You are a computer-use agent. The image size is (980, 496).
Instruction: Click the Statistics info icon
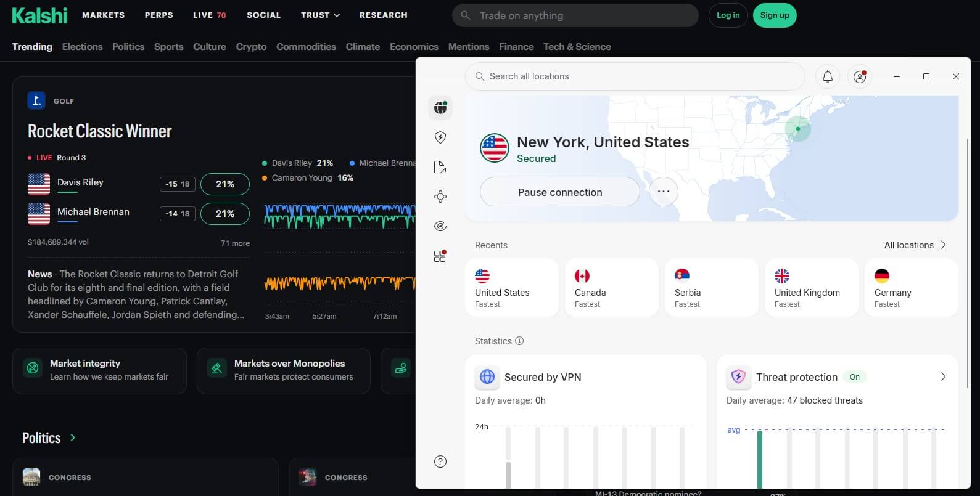519,341
